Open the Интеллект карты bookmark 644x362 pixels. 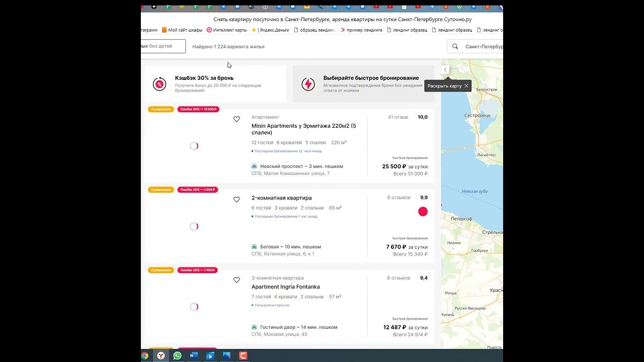click(x=227, y=30)
